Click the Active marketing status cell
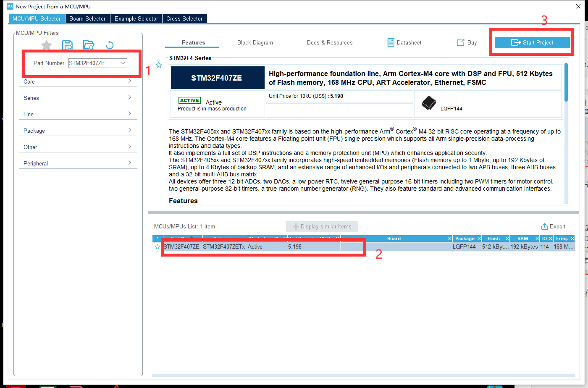This screenshot has height=388, width=588. point(255,247)
